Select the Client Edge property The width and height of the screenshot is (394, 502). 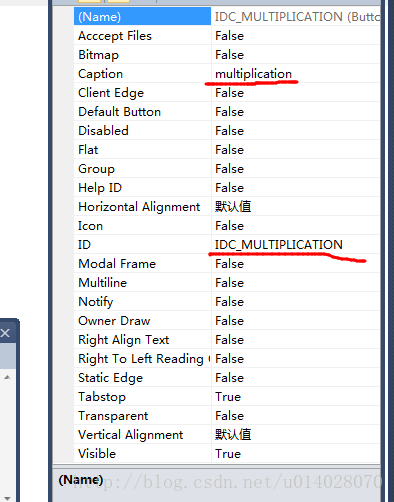coord(142,93)
